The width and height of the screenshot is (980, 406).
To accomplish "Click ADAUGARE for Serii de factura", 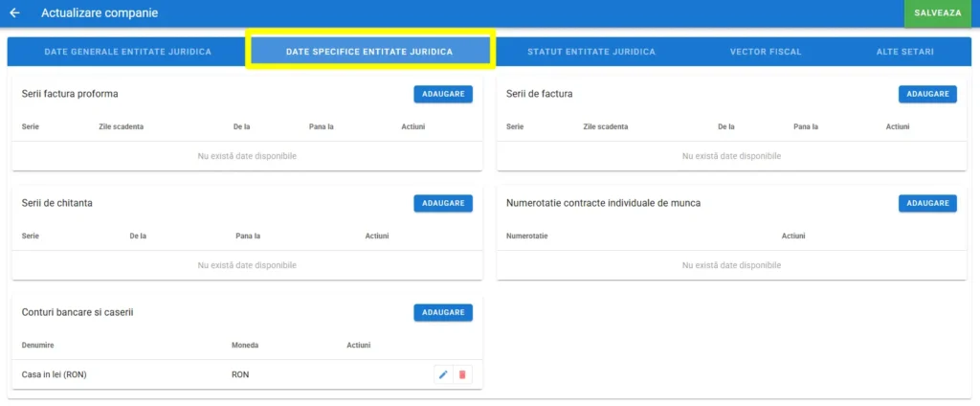I will click(x=927, y=94).
